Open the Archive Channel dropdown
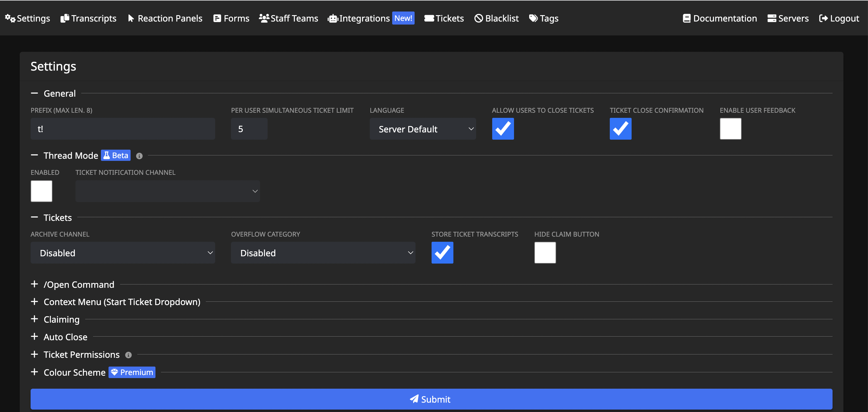 (122, 253)
